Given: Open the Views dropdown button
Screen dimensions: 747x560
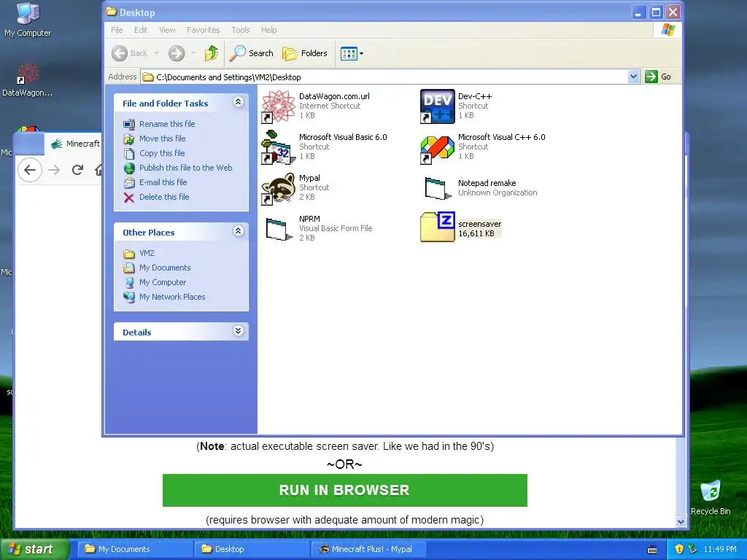Looking at the screenshot, I should 352,53.
